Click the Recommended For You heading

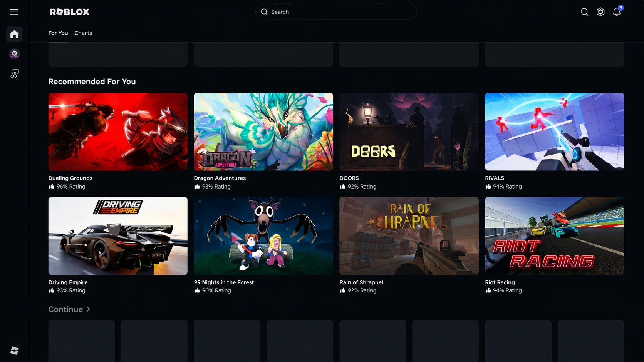tap(92, 82)
